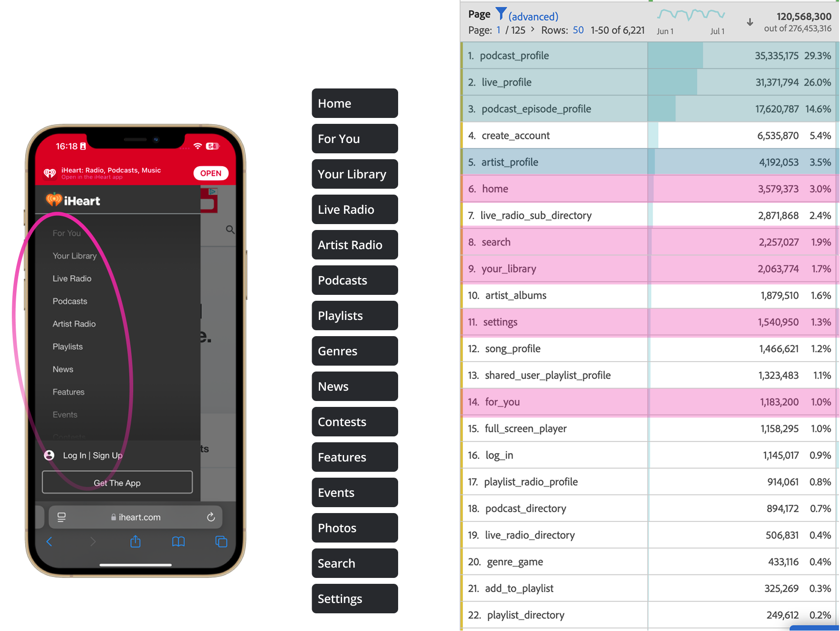Tap Safari's share icon
The width and height of the screenshot is (840, 631).
pyautogui.click(x=136, y=542)
